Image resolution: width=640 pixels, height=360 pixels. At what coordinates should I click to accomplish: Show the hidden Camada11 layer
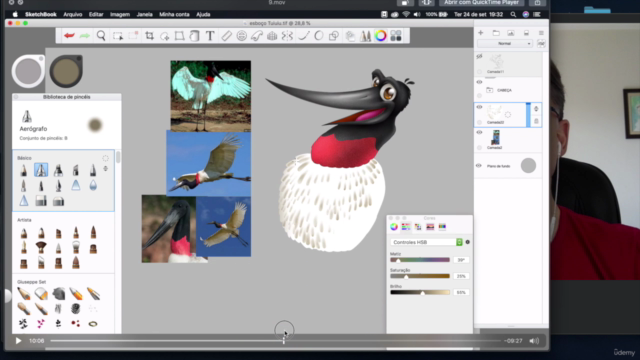click(479, 57)
